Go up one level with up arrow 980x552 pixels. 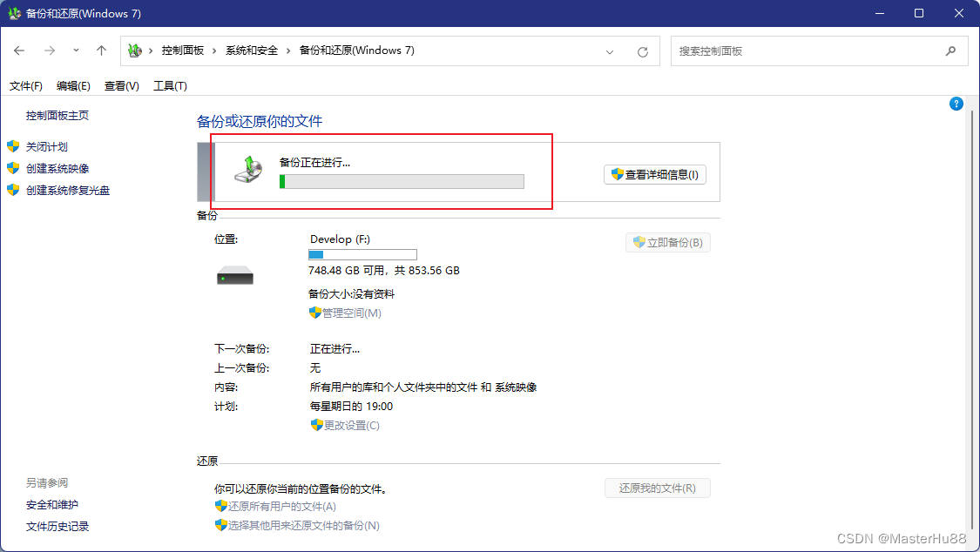[101, 50]
